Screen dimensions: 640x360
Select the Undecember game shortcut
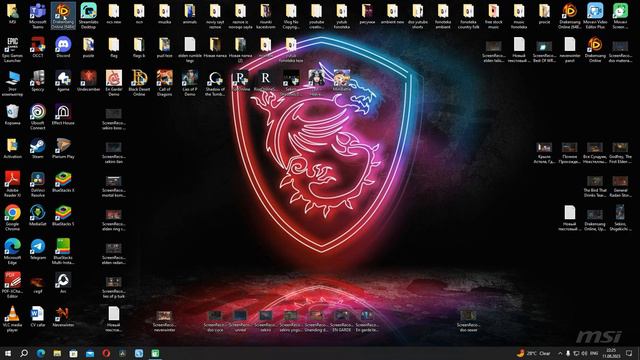88,81
